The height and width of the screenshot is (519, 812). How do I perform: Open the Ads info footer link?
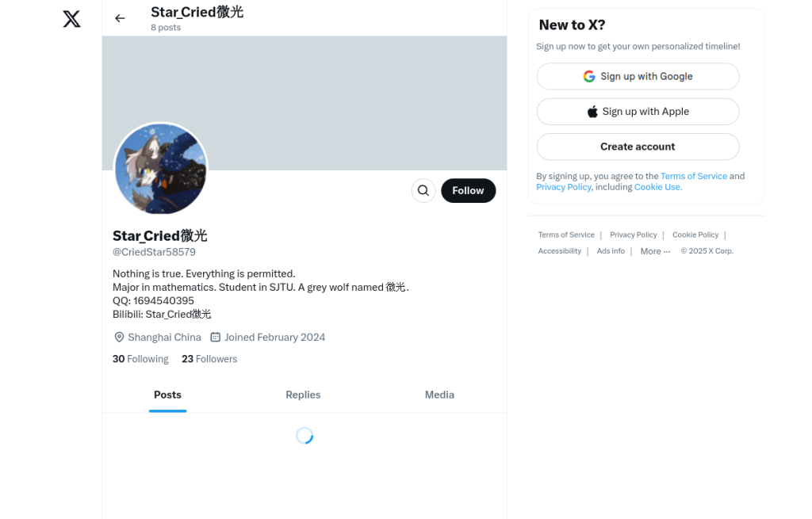point(611,251)
